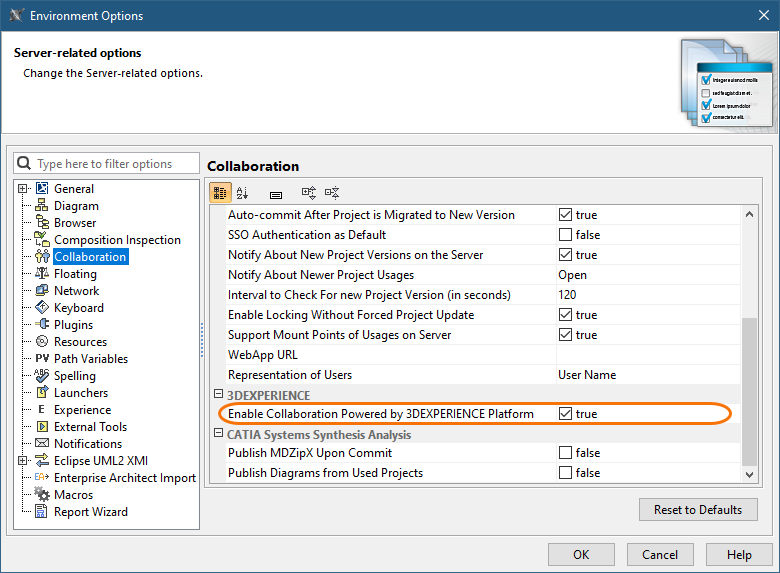Select Network in options tree
Viewport: 780px width, 573px height.
(x=76, y=291)
